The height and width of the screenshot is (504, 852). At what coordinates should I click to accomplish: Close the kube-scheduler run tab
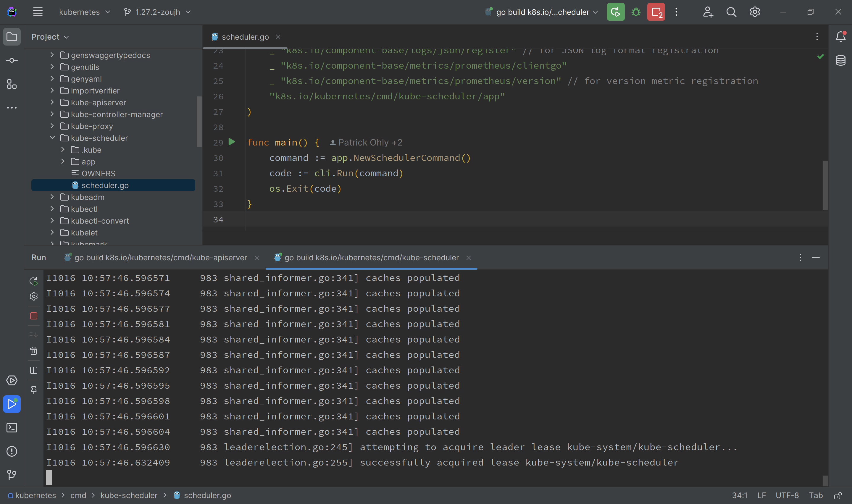[468, 258]
